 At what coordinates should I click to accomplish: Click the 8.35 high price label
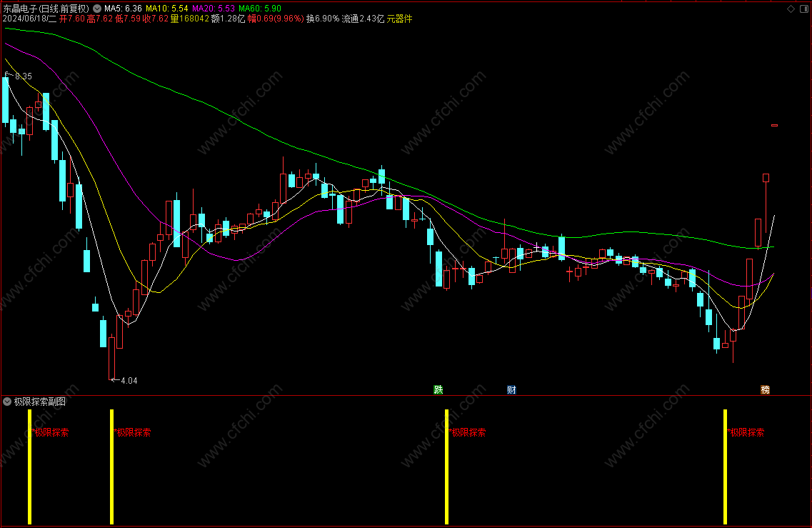(x=24, y=76)
